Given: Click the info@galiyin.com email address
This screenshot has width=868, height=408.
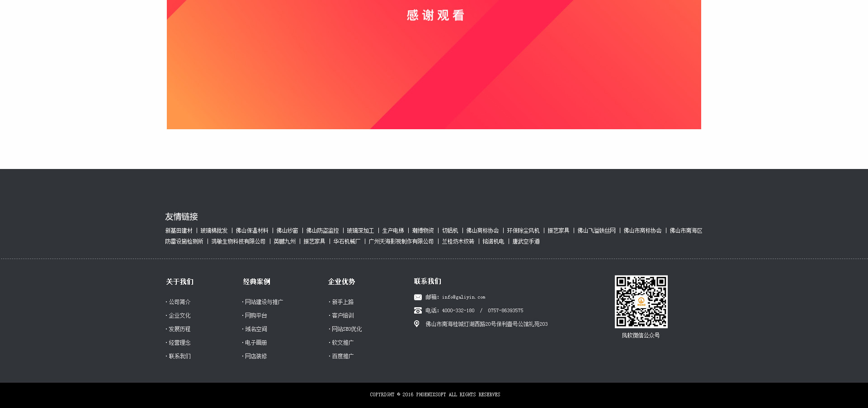Looking at the screenshot, I should [463, 297].
